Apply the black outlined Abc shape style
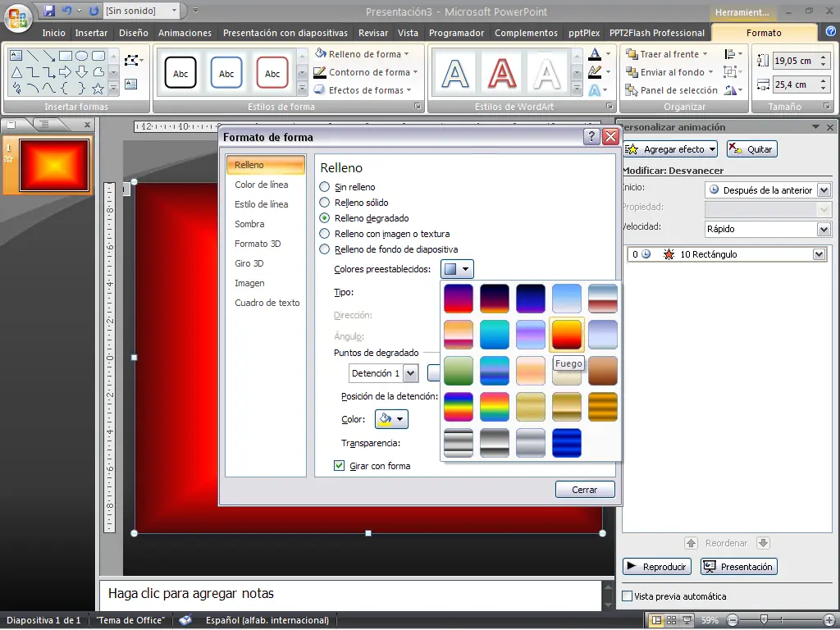Image resolution: width=840 pixels, height=630 pixels. coord(180,73)
